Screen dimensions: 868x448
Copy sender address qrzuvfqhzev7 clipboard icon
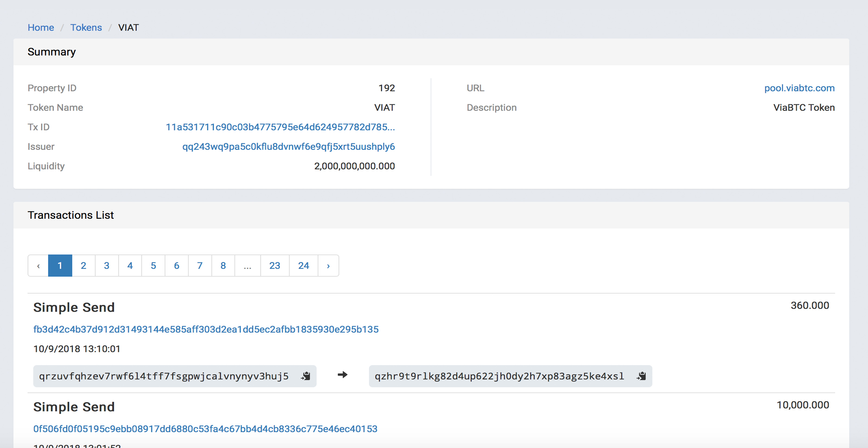[306, 376]
